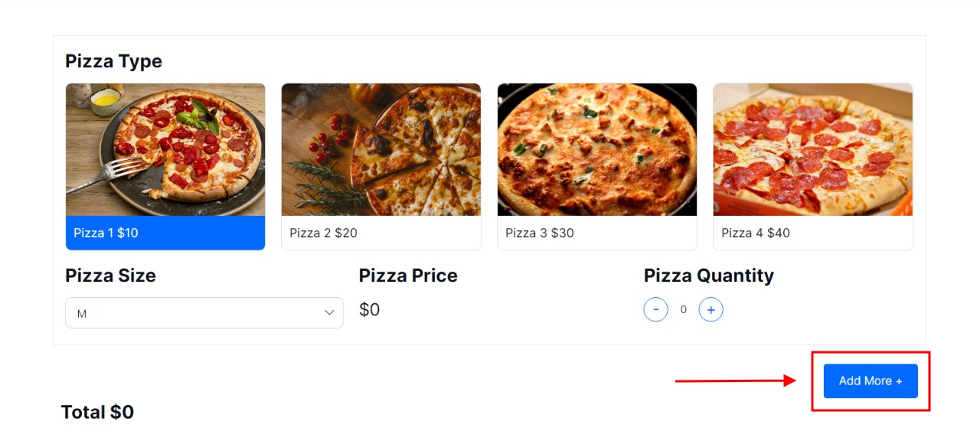Click the Add More + button
980x441 pixels.
coord(871,381)
